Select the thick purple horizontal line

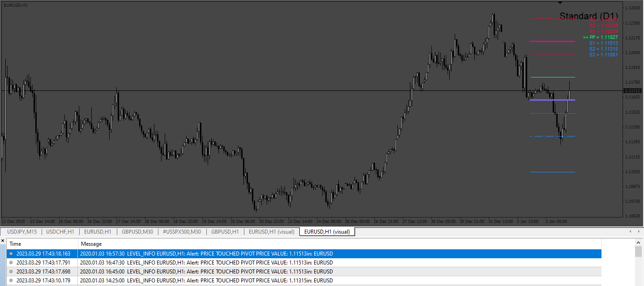[552, 100]
